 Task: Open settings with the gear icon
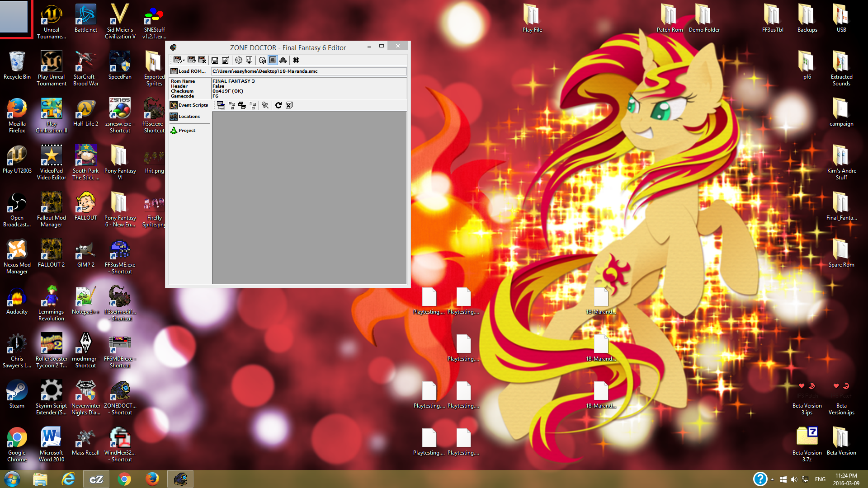click(x=239, y=60)
